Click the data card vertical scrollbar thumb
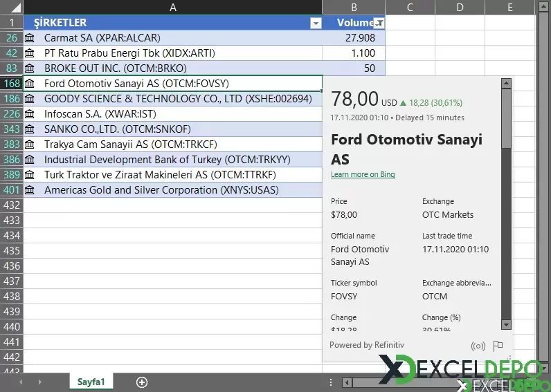The width and height of the screenshot is (551, 392). point(506,118)
